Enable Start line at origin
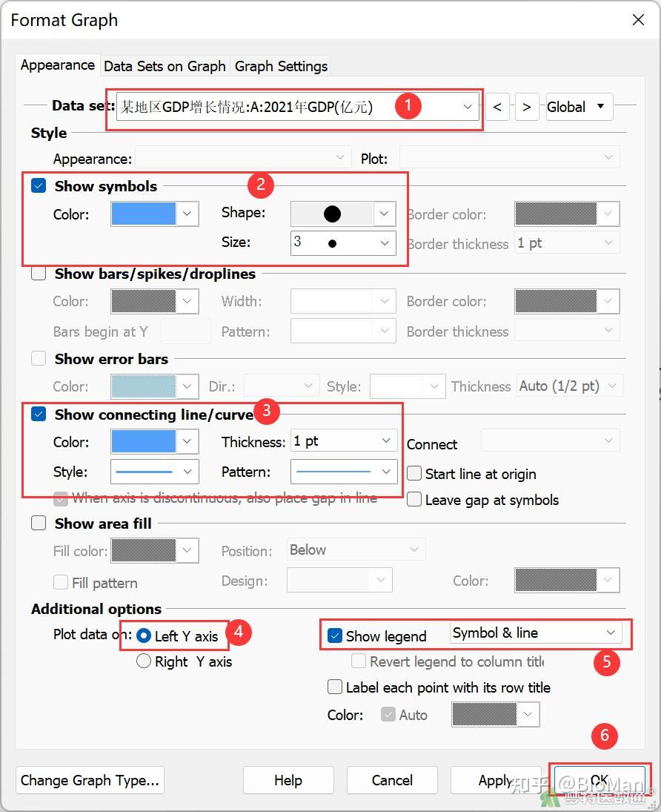This screenshot has width=661, height=812. pos(413,473)
